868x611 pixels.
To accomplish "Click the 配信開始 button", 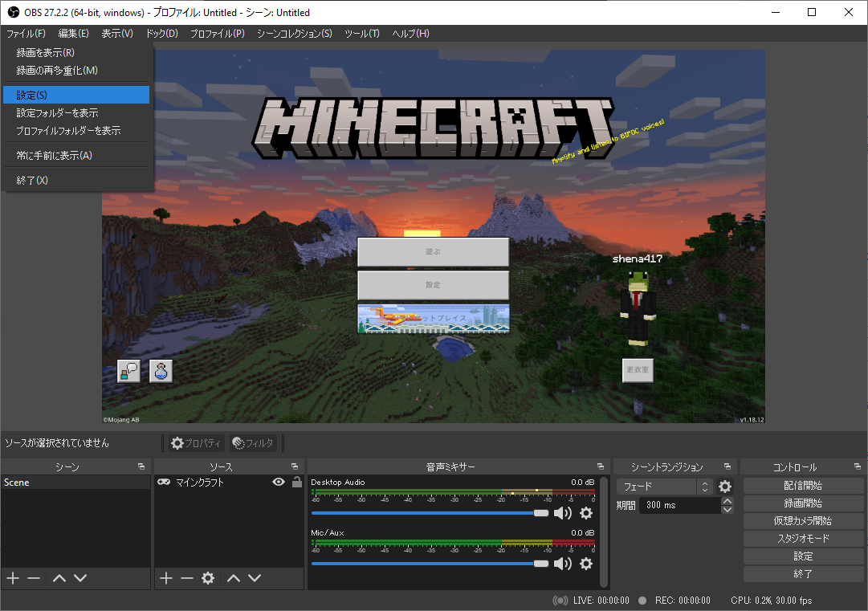I will 803,486.
